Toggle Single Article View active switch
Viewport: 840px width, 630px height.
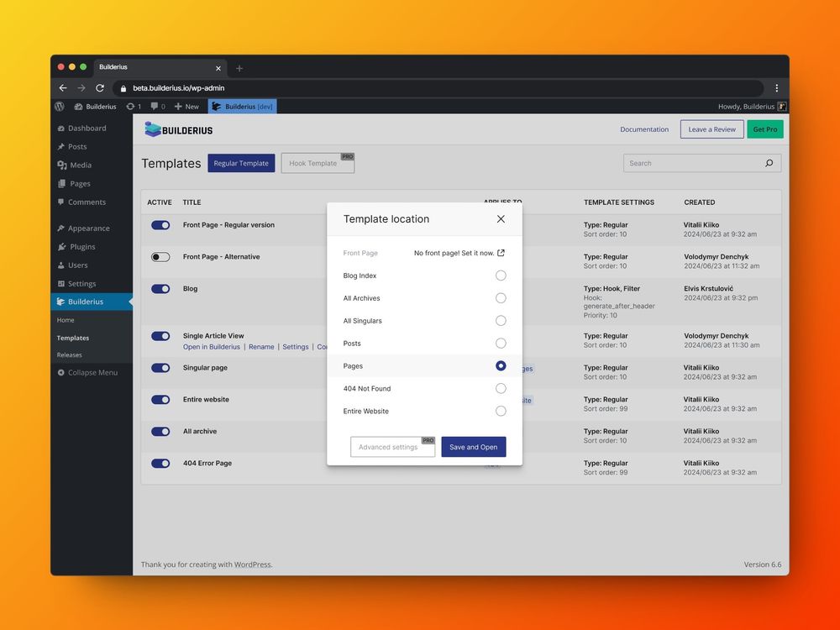click(x=160, y=336)
